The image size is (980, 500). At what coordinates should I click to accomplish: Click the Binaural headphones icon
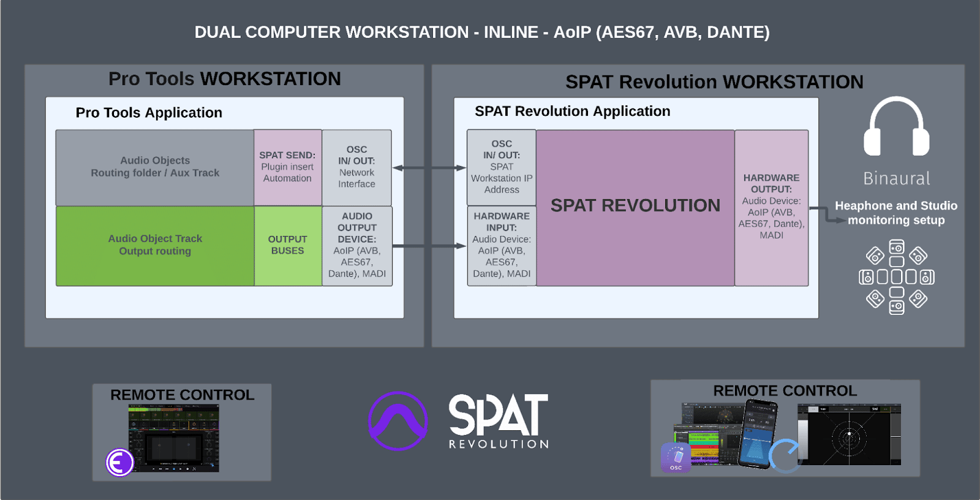pos(896,127)
